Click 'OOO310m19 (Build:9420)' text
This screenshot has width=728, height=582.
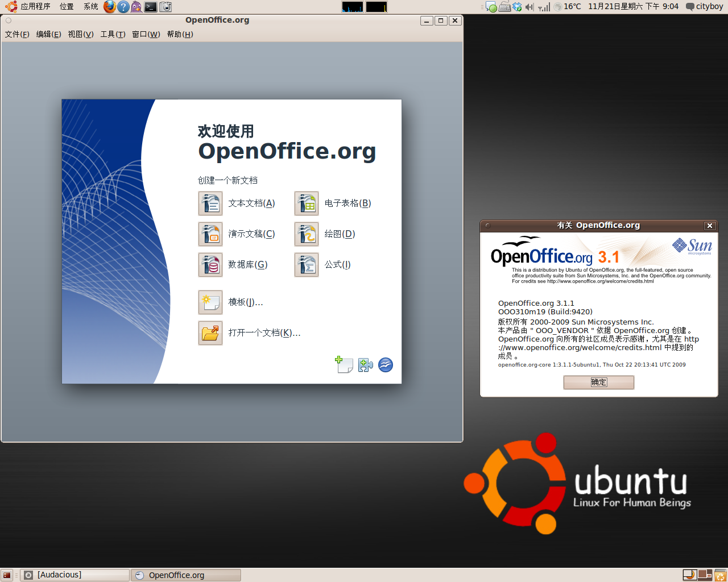click(x=545, y=312)
